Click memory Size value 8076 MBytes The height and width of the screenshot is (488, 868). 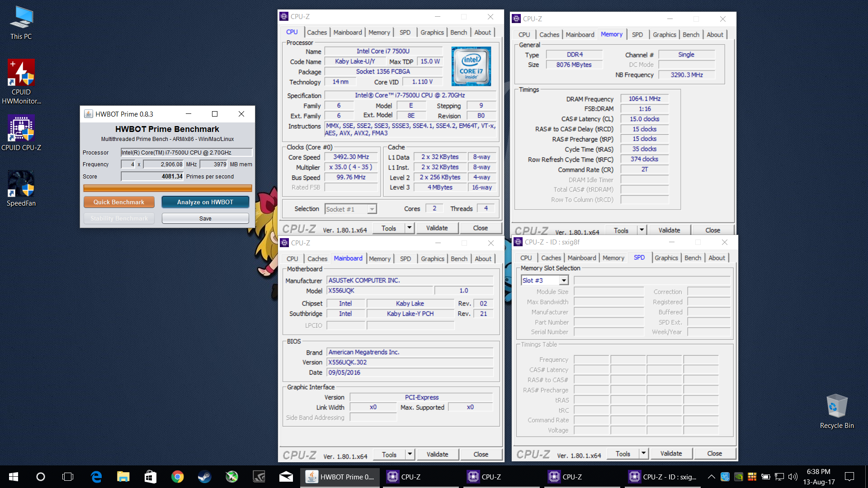click(x=574, y=65)
